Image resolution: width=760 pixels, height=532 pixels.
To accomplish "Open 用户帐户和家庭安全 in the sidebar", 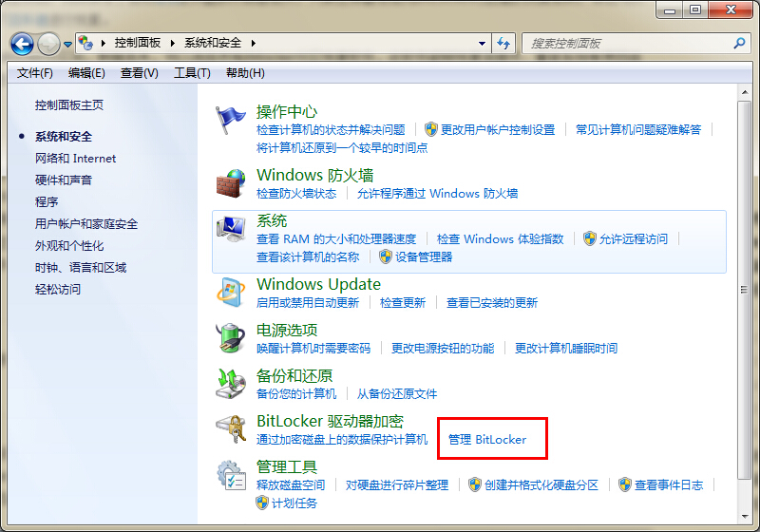I will point(86,224).
